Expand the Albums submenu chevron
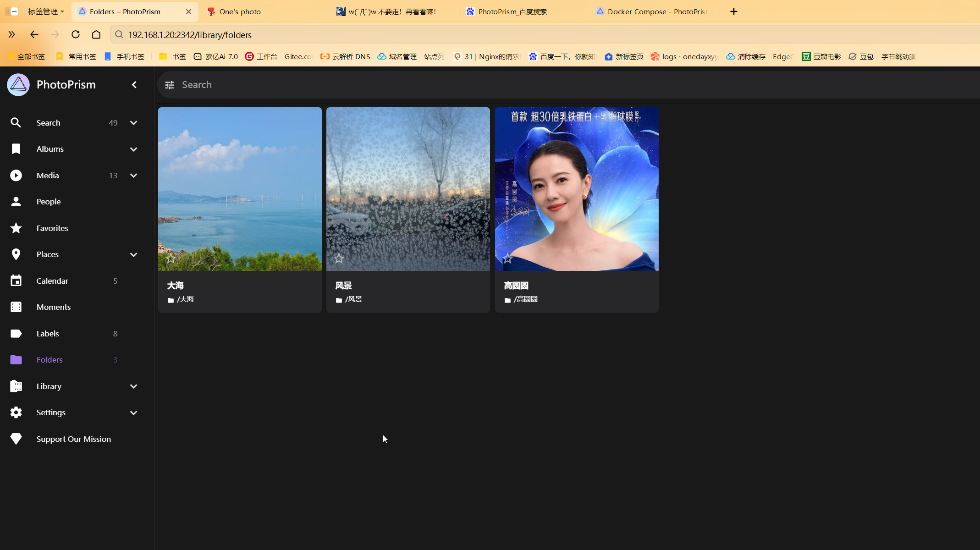 [133, 149]
